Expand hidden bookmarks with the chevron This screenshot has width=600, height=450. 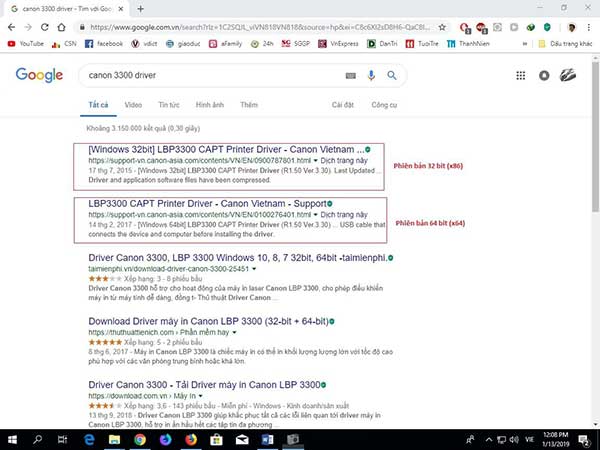click(525, 44)
